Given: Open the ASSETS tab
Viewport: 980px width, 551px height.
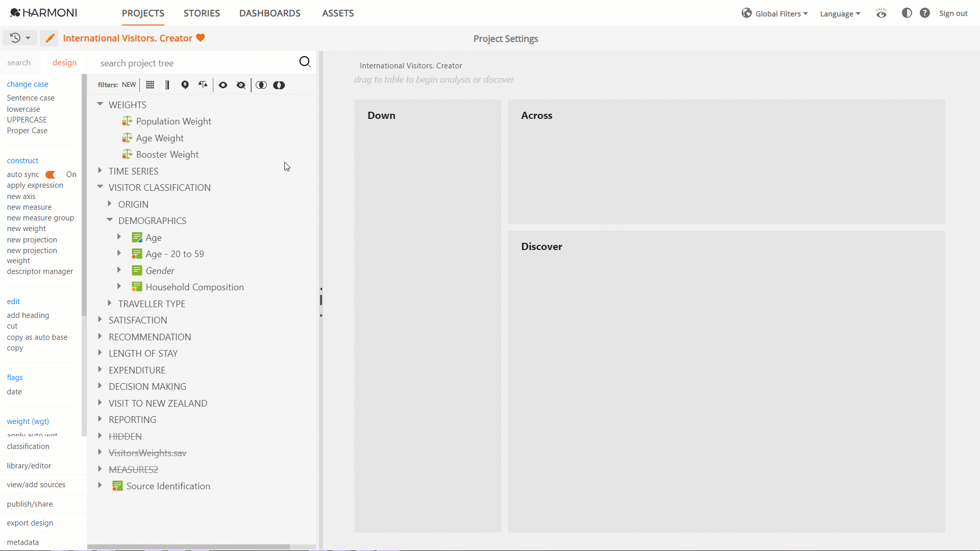Looking at the screenshot, I should (338, 13).
